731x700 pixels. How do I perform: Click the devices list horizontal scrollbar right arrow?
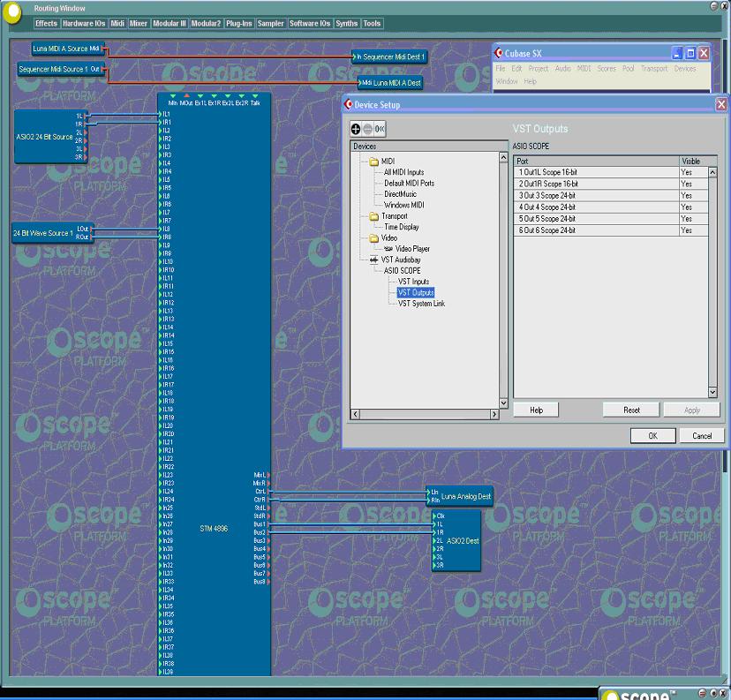494,414
